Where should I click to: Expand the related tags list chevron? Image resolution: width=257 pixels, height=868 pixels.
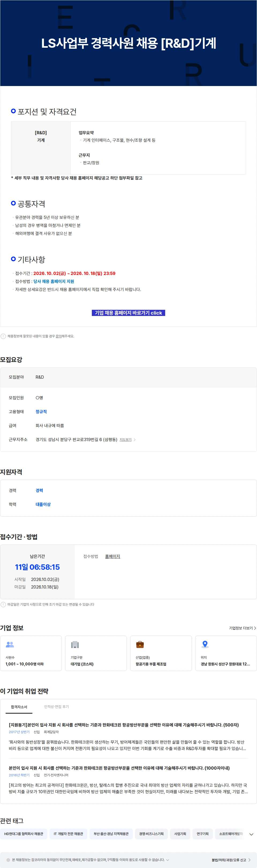click(x=251, y=834)
